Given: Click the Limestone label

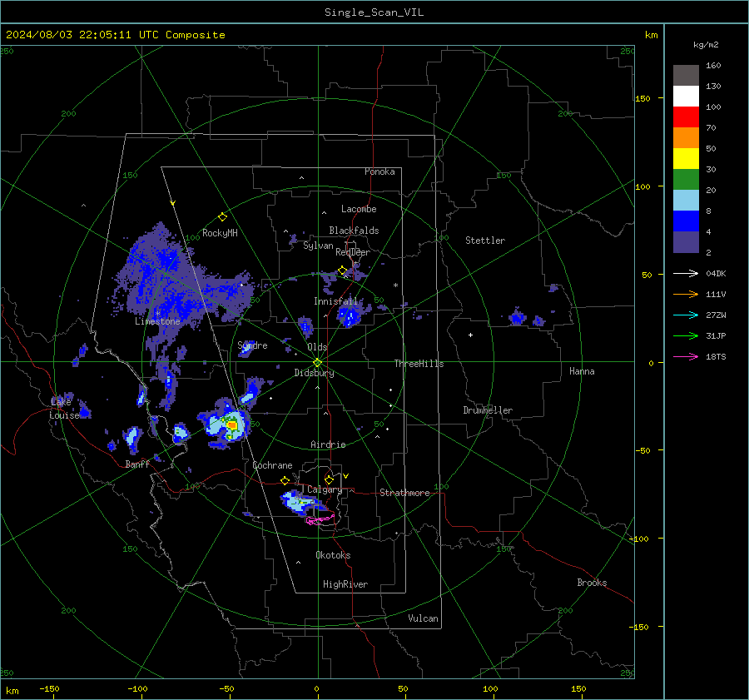Looking at the screenshot, I should coord(157,321).
